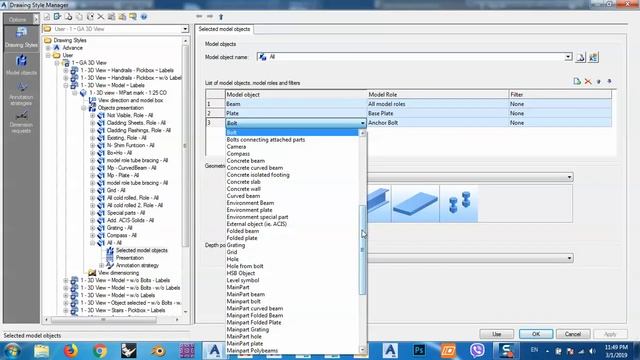Open Blender from the taskbar
640x360 pixels.
[x=158, y=351]
